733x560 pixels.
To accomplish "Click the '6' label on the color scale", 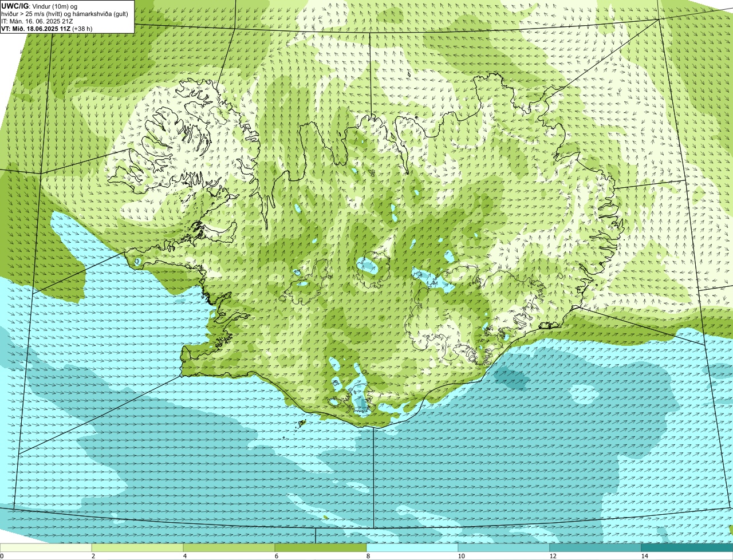I will (276, 556).
